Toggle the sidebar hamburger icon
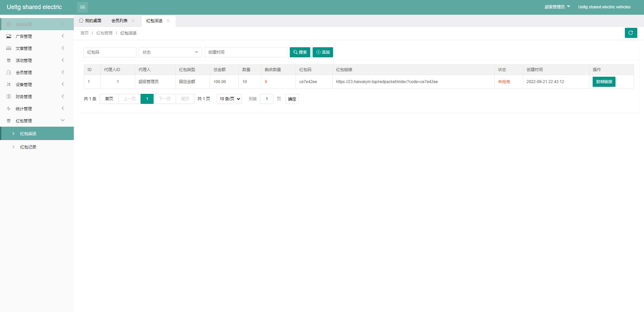The image size is (644, 312). click(x=83, y=7)
